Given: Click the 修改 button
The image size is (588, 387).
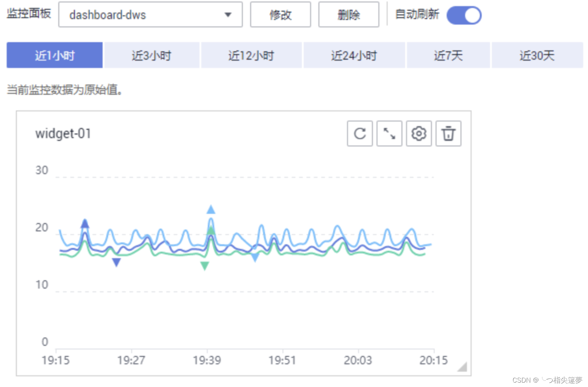Looking at the screenshot, I should click(x=281, y=15).
